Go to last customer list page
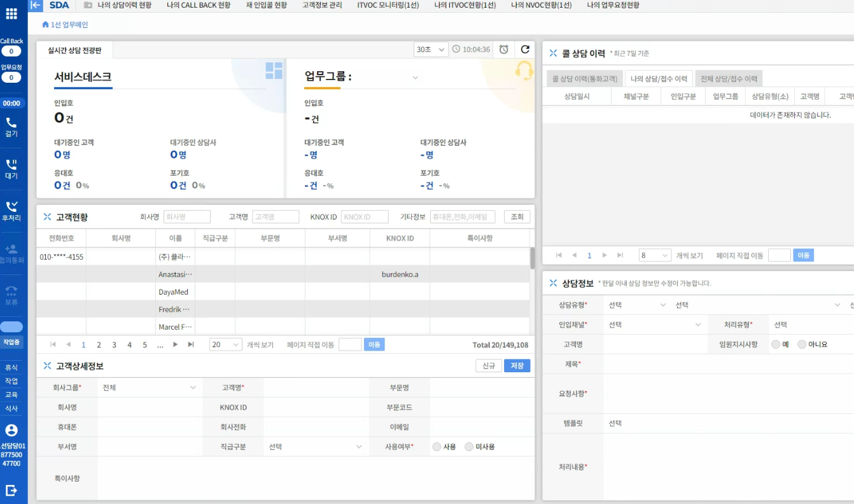The image size is (854, 504). pos(191,344)
